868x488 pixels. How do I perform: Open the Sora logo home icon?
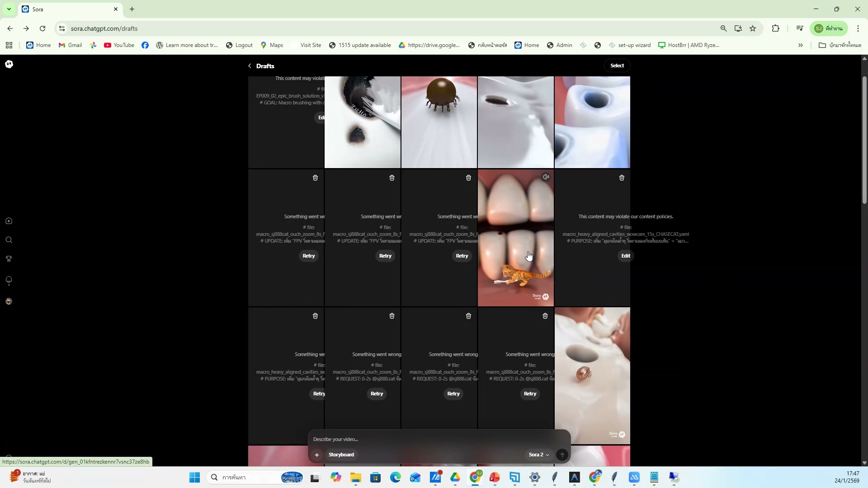click(x=9, y=64)
